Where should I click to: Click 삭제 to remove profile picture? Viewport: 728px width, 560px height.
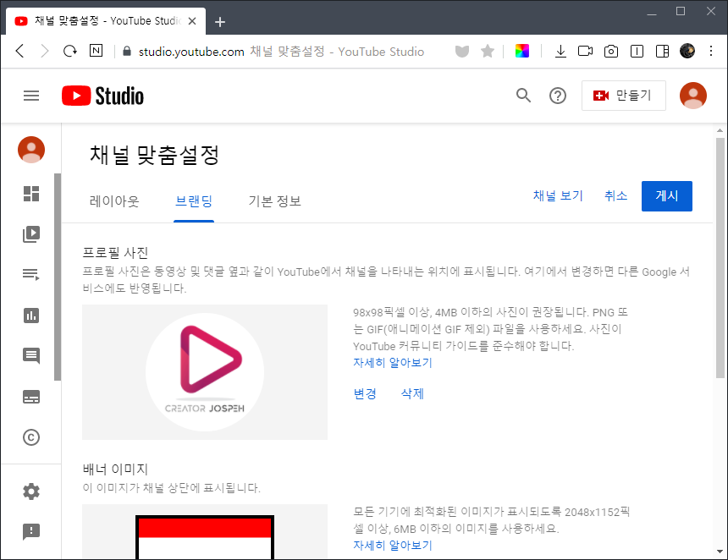point(412,393)
